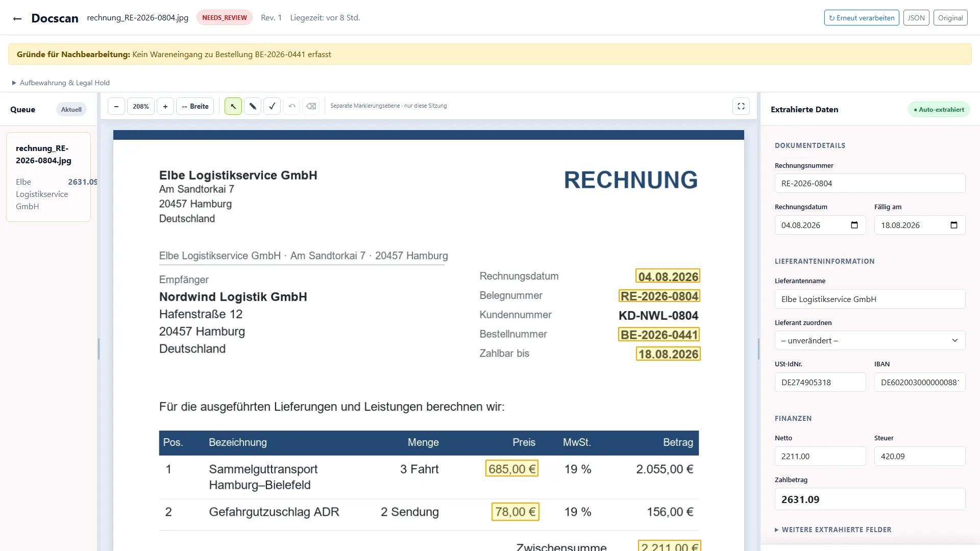
Task: Open queue item rechnung_RE-2026-0804.jpg
Action: click(48, 177)
